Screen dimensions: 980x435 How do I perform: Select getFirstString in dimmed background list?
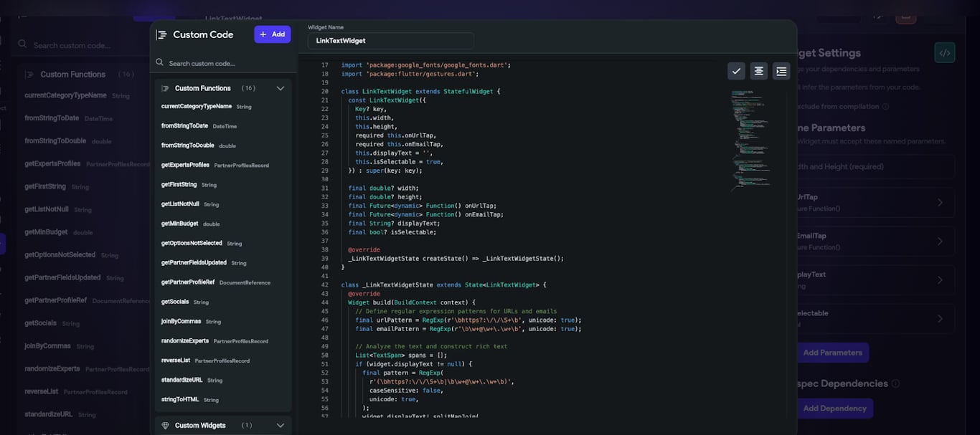pyautogui.click(x=45, y=186)
